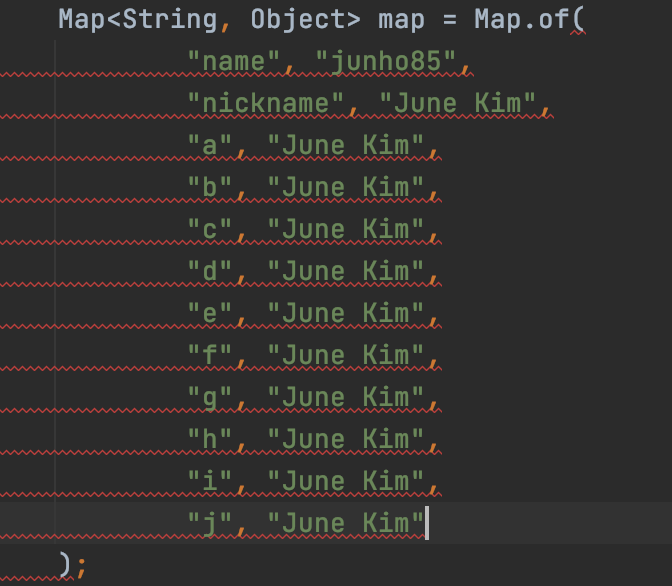Click the Map.of method call

[522, 20]
